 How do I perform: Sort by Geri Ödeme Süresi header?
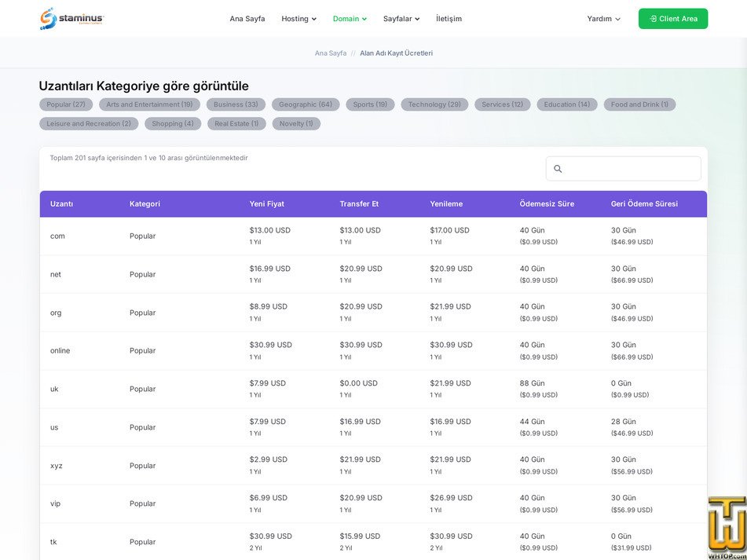(x=645, y=203)
